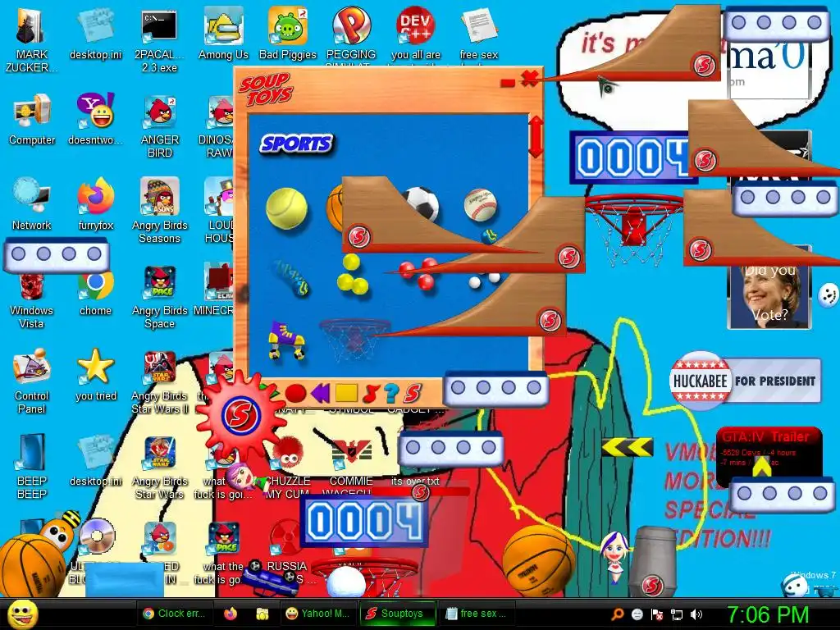
Task: Toggle the red music note in Souptoys toolbar
Action: (370, 393)
